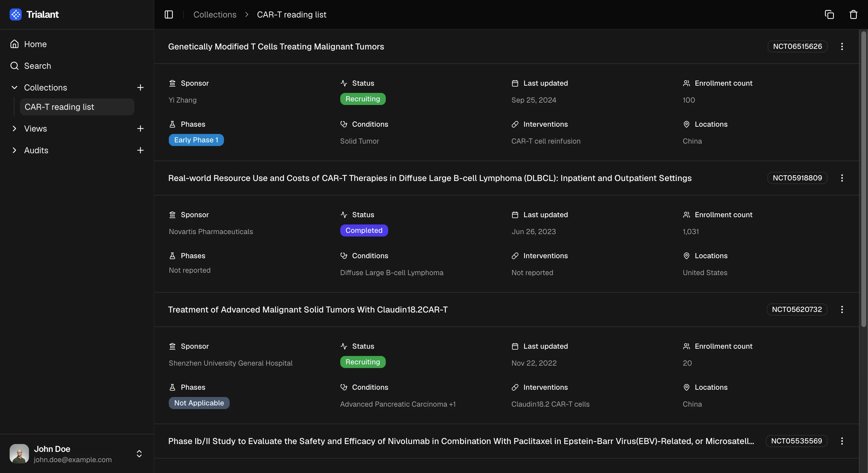This screenshot has height=473, width=868.
Task: Click the Nov 22, 2022 date value
Action: click(x=534, y=363)
